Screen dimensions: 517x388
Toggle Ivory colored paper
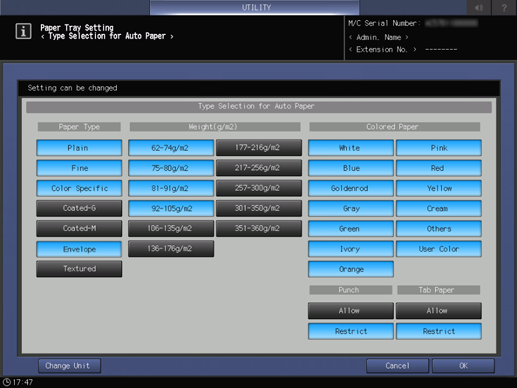(351, 249)
